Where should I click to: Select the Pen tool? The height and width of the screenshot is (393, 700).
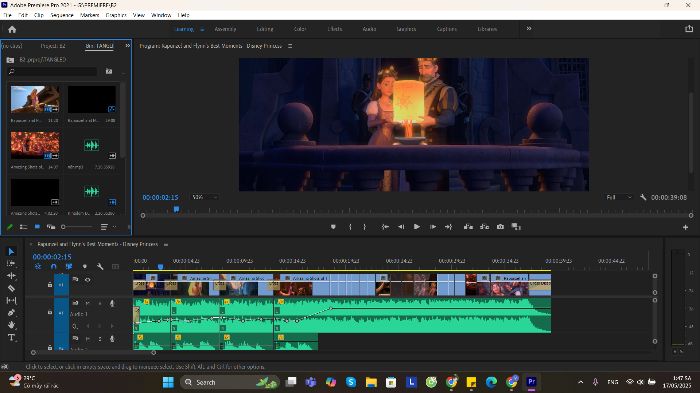(x=11, y=313)
